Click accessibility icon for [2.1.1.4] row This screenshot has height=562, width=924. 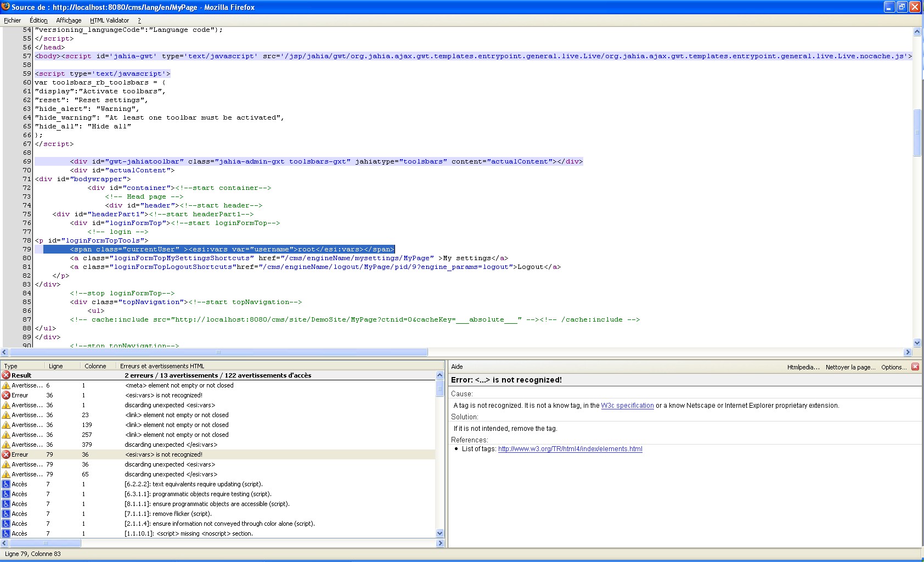tap(6, 524)
